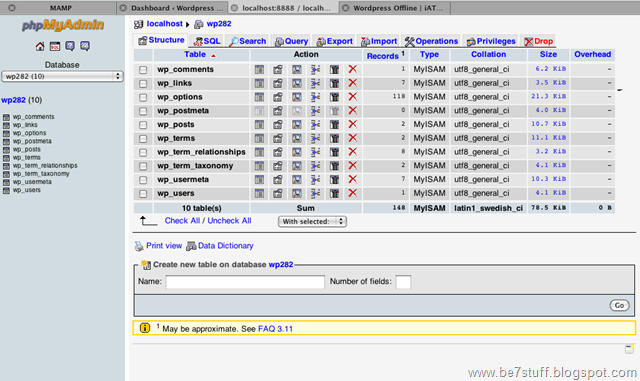640x381 pixels.
Task: Open wp_options in the sidebar list
Action: pos(29,133)
